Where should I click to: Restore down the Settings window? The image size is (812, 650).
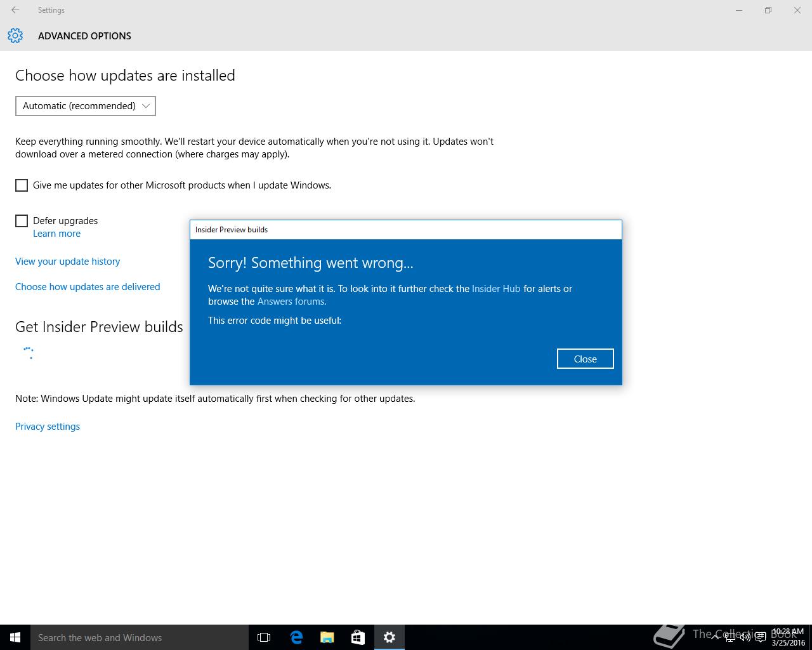point(768,10)
